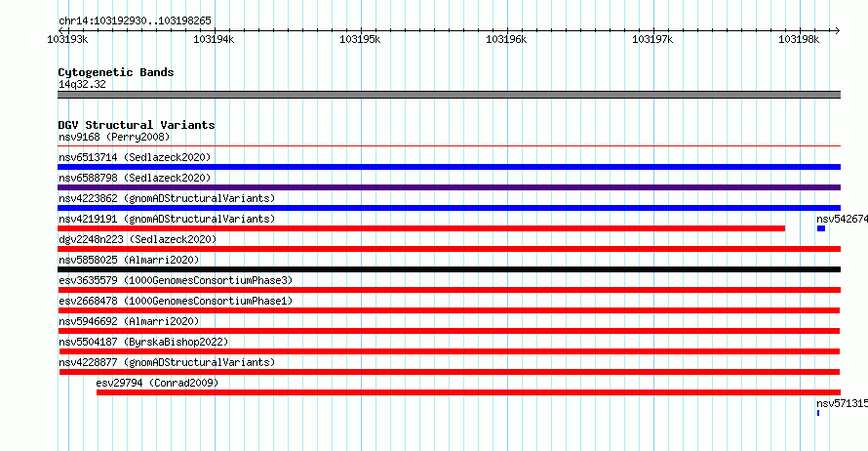Click the DGV Structural Variants track title
The image size is (868, 451).
pos(137,125)
